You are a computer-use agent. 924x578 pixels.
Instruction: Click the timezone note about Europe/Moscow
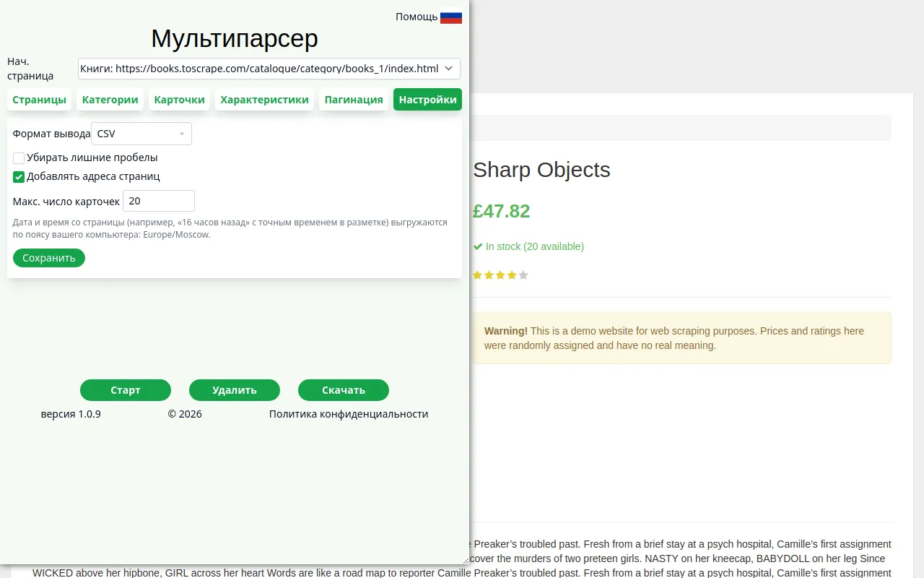pyautogui.click(x=230, y=228)
